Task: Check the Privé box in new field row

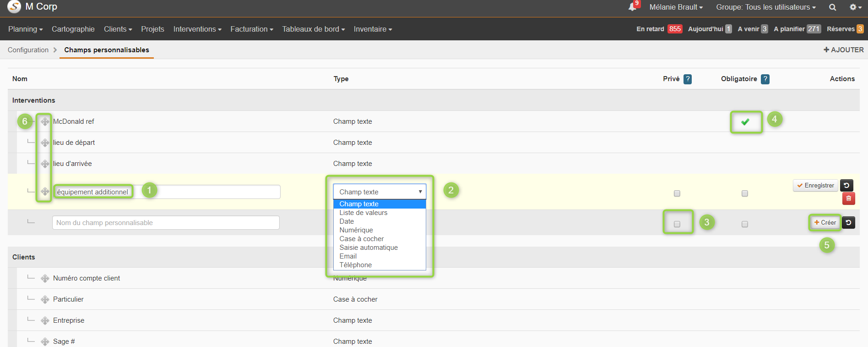Action: pyautogui.click(x=677, y=224)
